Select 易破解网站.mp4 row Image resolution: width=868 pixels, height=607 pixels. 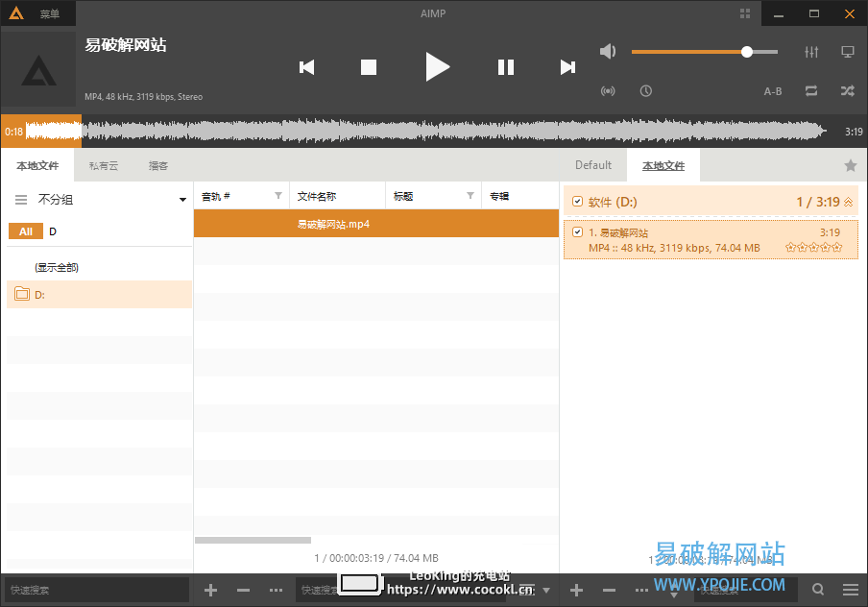[375, 224]
